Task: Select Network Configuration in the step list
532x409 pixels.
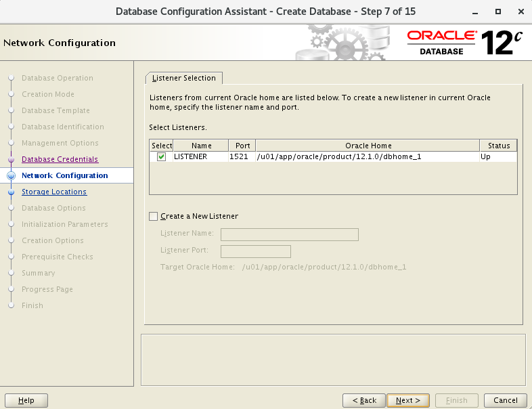Action: (x=64, y=175)
